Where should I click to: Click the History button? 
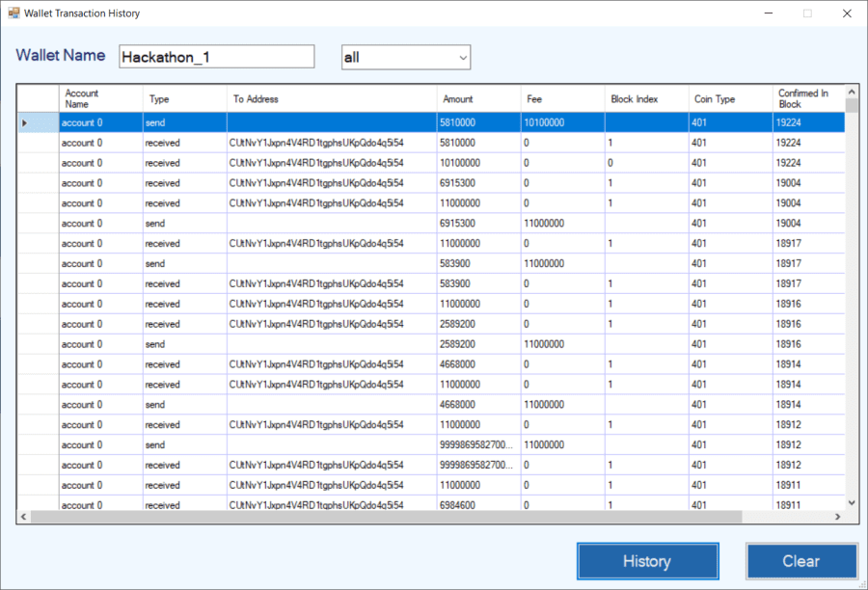click(x=647, y=560)
